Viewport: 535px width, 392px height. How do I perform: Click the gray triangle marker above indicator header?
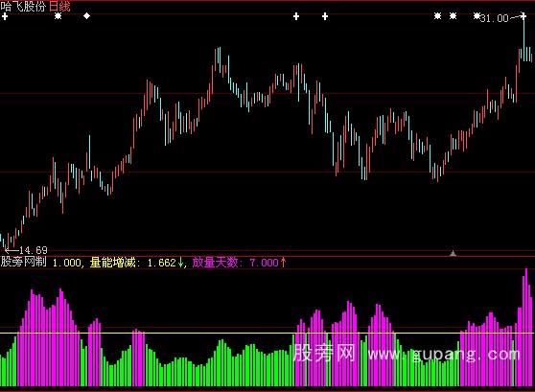pyautogui.click(x=453, y=253)
